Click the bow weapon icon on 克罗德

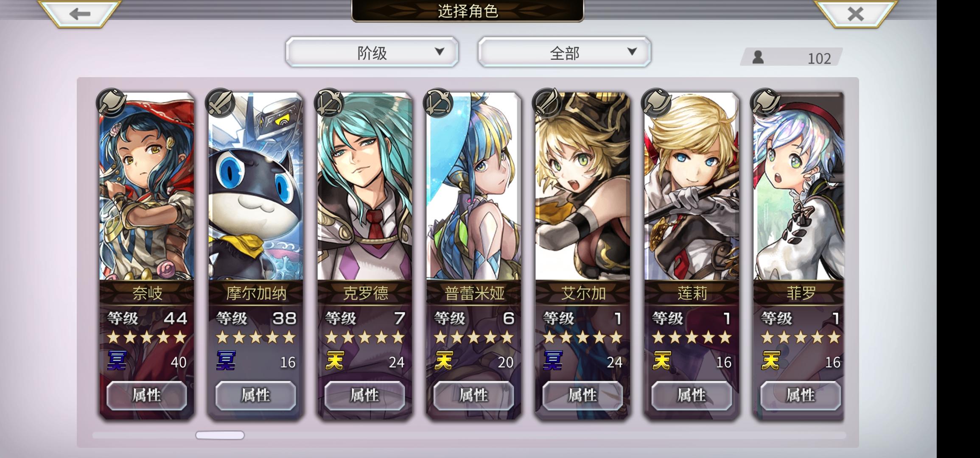[x=329, y=102]
